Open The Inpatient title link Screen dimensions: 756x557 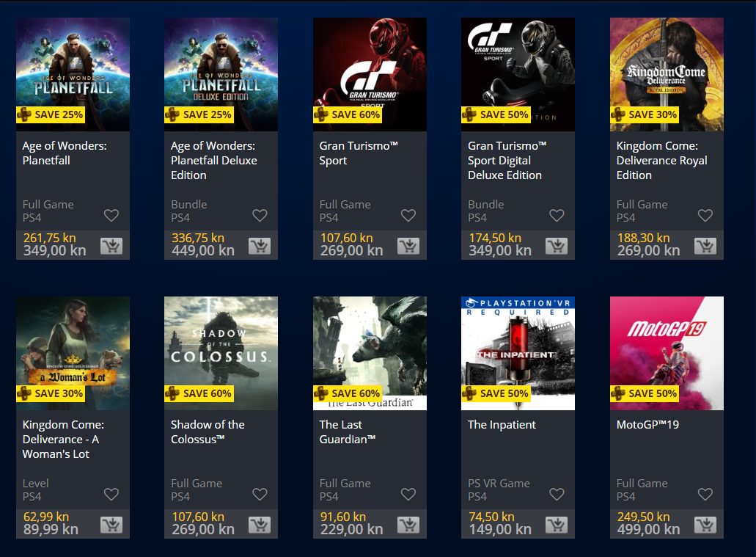[x=502, y=425]
